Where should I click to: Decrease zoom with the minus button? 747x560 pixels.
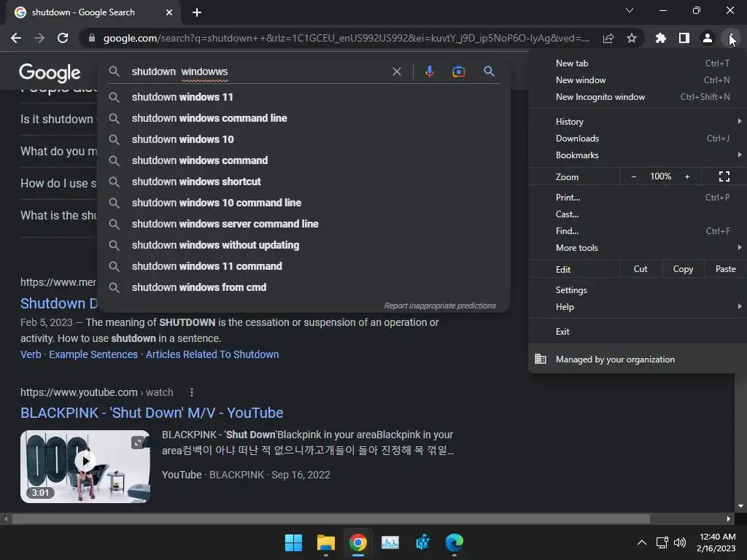[x=634, y=176]
